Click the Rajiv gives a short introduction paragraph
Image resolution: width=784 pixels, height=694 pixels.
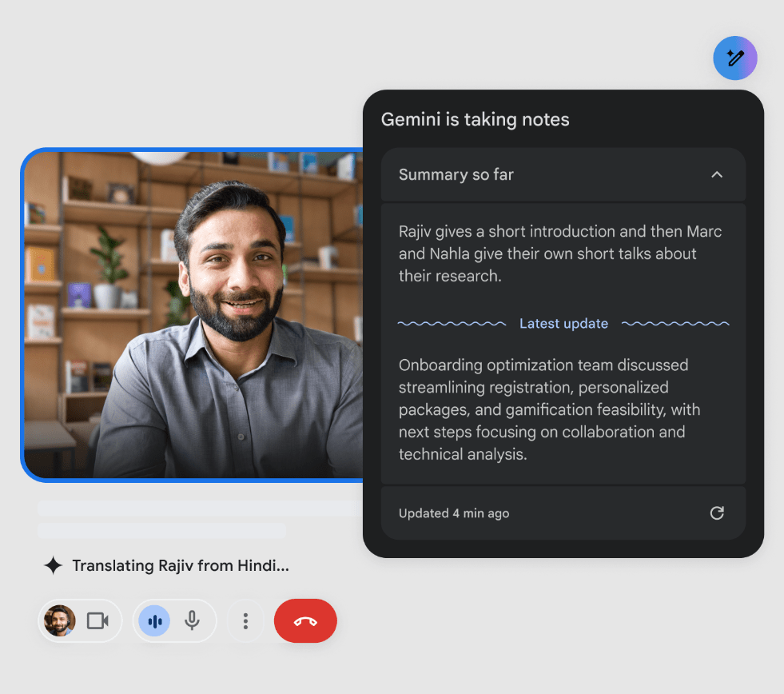click(x=560, y=253)
